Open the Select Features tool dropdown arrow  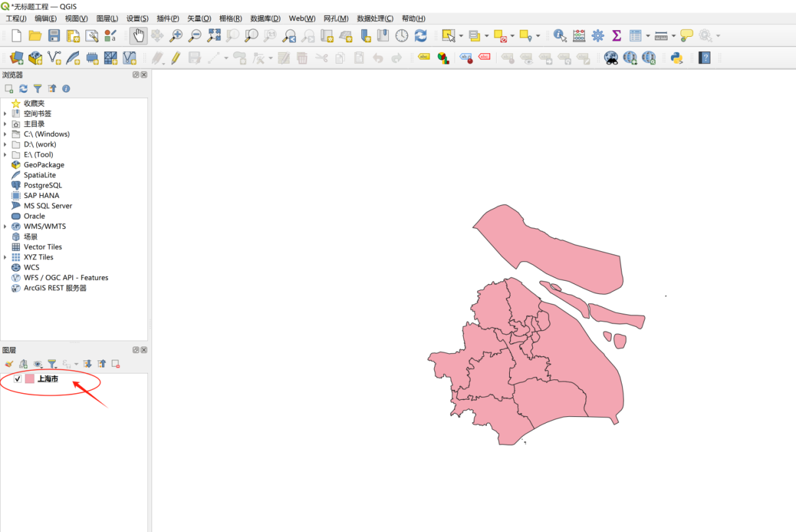tap(460, 36)
